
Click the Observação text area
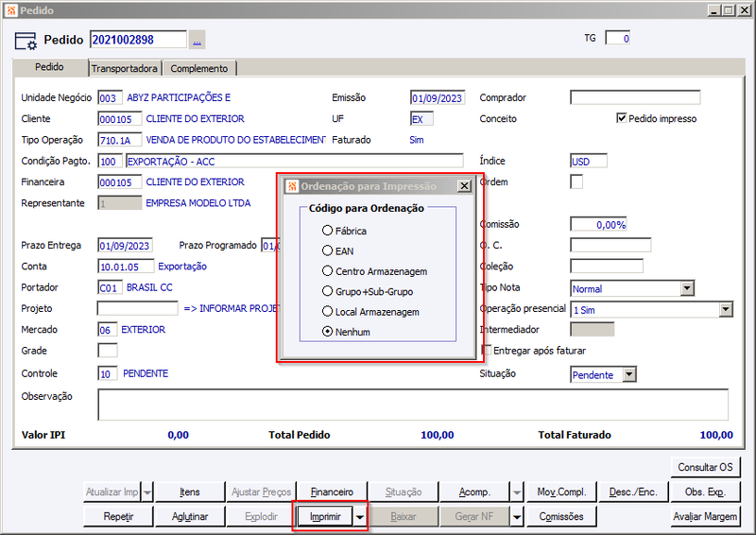413,405
